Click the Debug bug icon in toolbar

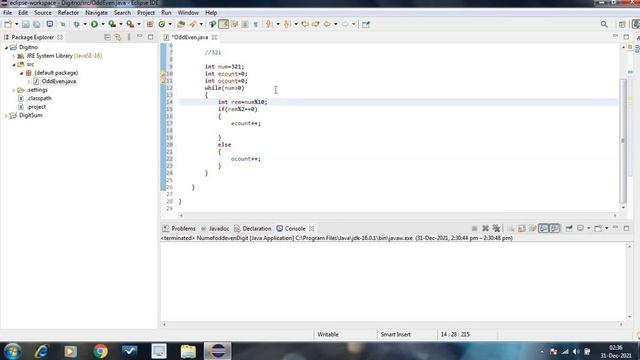pyautogui.click(x=76, y=24)
